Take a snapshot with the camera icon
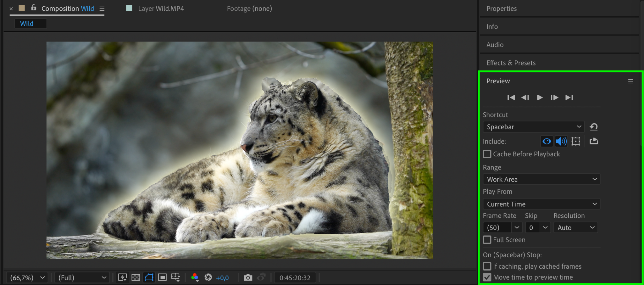Viewport: 644px width, 285px height. 248,277
